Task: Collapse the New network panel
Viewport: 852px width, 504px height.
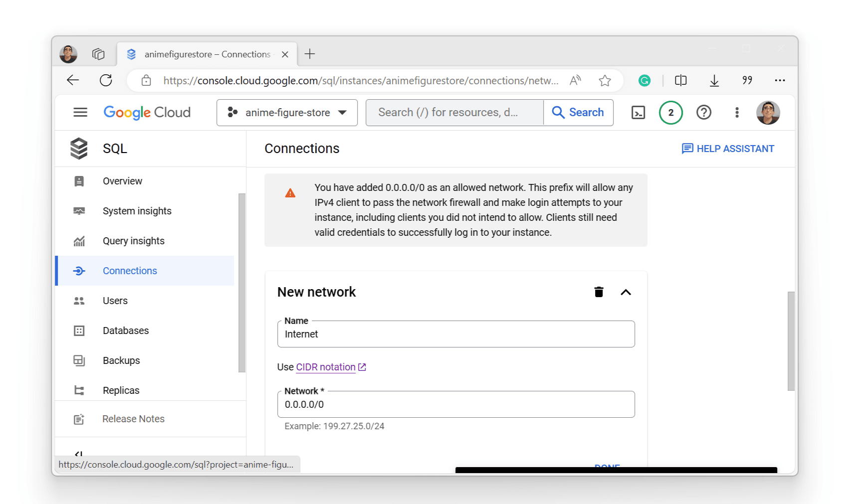Action: [x=626, y=292]
